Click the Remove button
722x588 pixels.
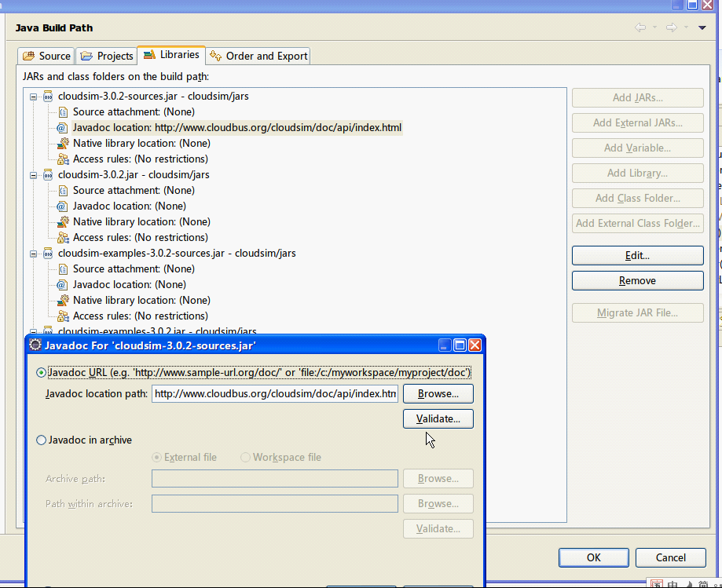tap(638, 281)
